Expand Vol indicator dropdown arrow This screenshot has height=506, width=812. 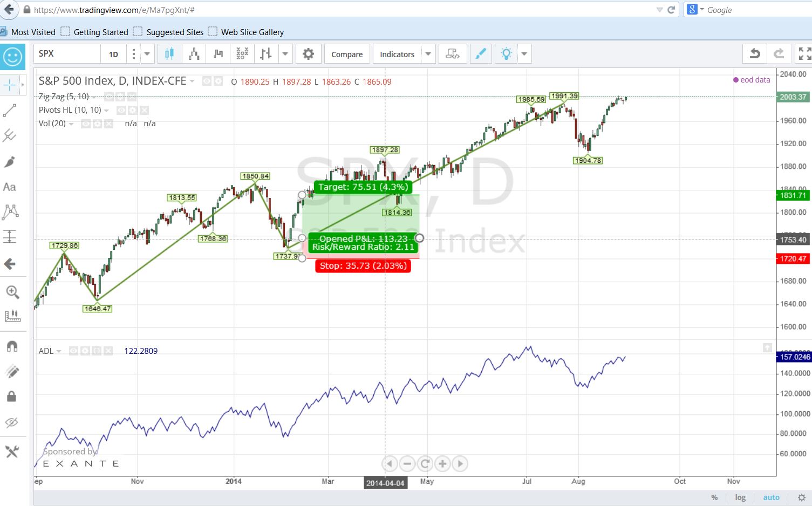(x=71, y=124)
